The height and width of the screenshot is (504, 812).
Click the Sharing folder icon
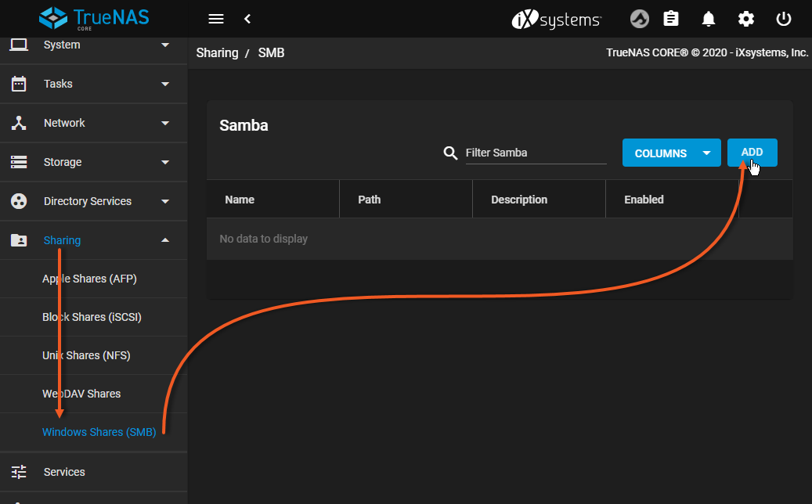(x=19, y=240)
